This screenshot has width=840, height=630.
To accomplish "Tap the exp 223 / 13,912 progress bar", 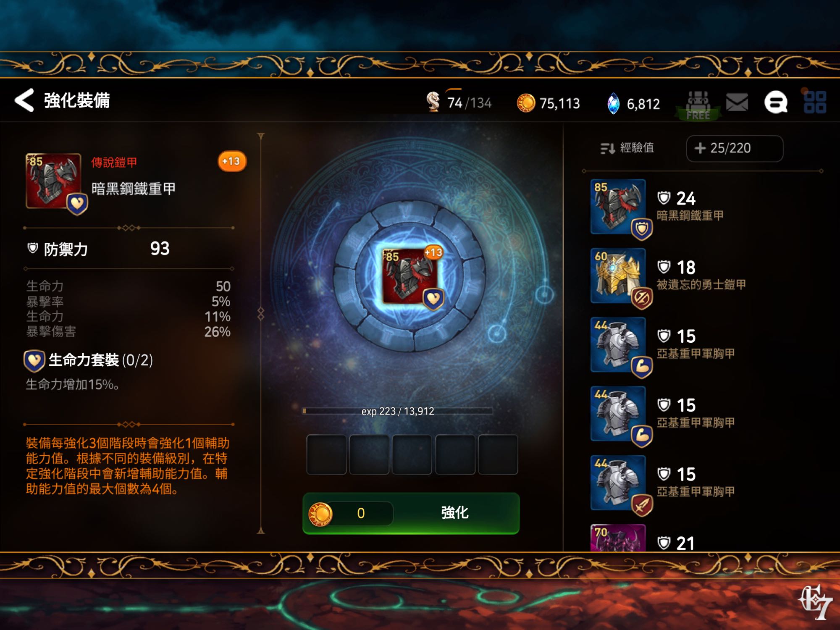I will point(397,411).
